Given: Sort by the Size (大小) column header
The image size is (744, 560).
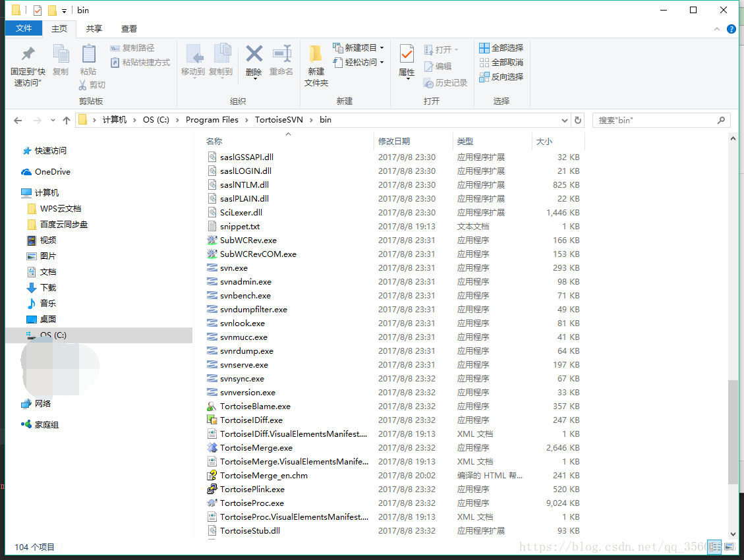Looking at the screenshot, I should click(x=544, y=141).
